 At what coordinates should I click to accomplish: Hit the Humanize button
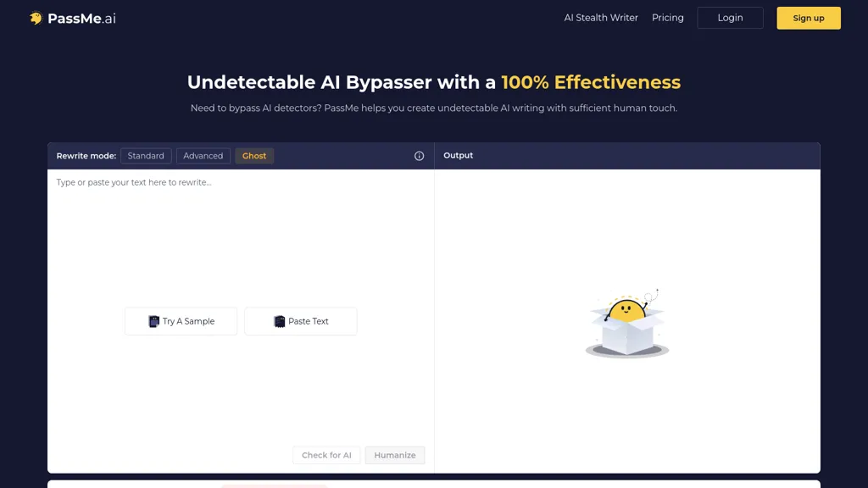(x=395, y=455)
